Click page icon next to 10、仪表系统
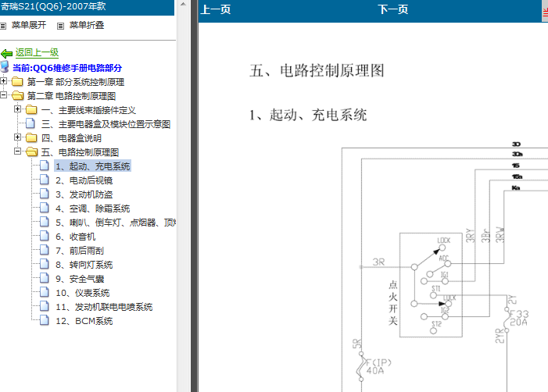 [45, 292]
